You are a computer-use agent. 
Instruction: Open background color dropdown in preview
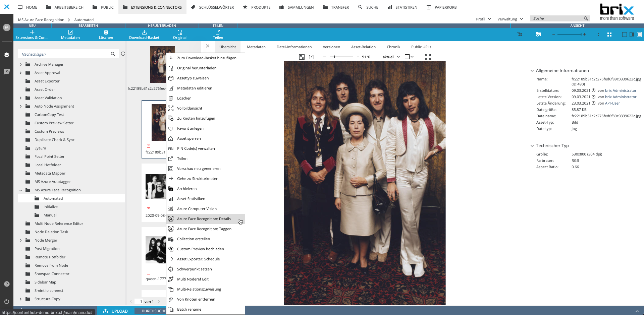409,57
